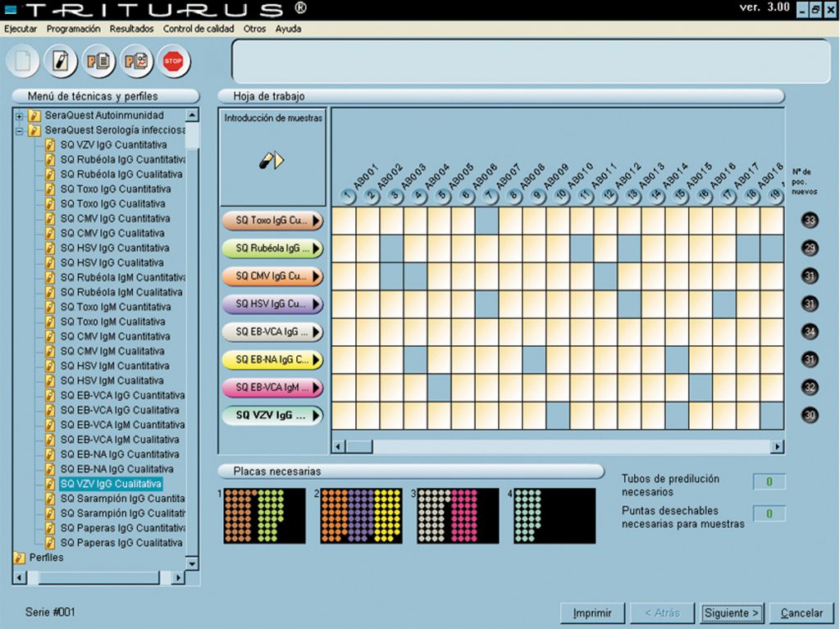Click the program list toolbar icon
Screen dimensions: 840x629
(98, 62)
